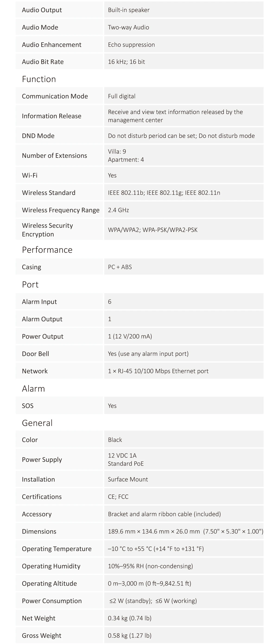Click the Dimensions measurement value

(185, 531)
